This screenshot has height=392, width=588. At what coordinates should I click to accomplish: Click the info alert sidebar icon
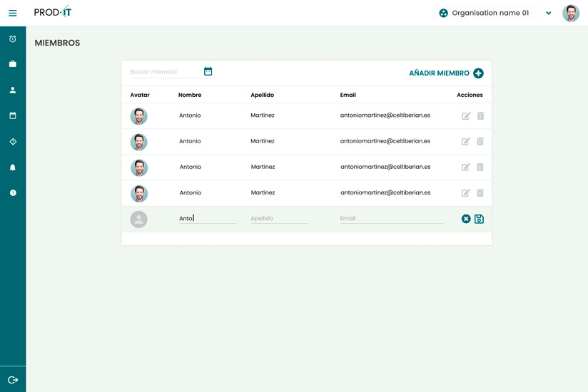point(13,193)
